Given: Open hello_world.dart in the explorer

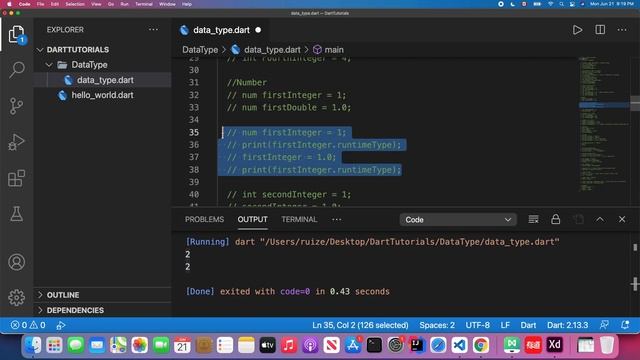Looking at the screenshot, I should (x=102, y=95).
